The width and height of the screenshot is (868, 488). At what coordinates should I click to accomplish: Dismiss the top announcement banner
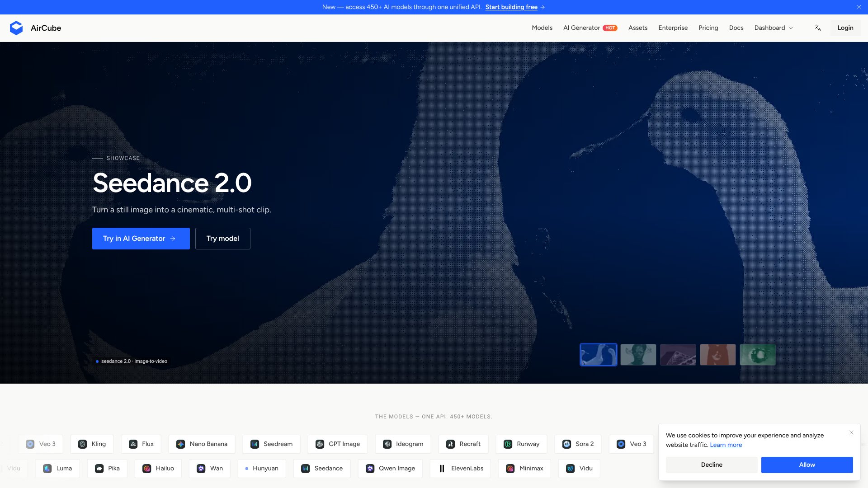[859, 7]
